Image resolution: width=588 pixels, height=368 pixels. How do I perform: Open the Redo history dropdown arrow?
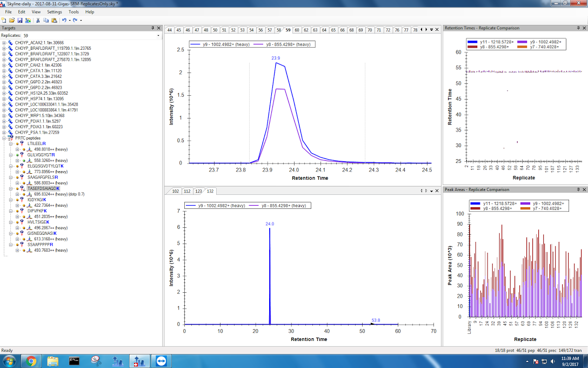[x=81, y=20]
